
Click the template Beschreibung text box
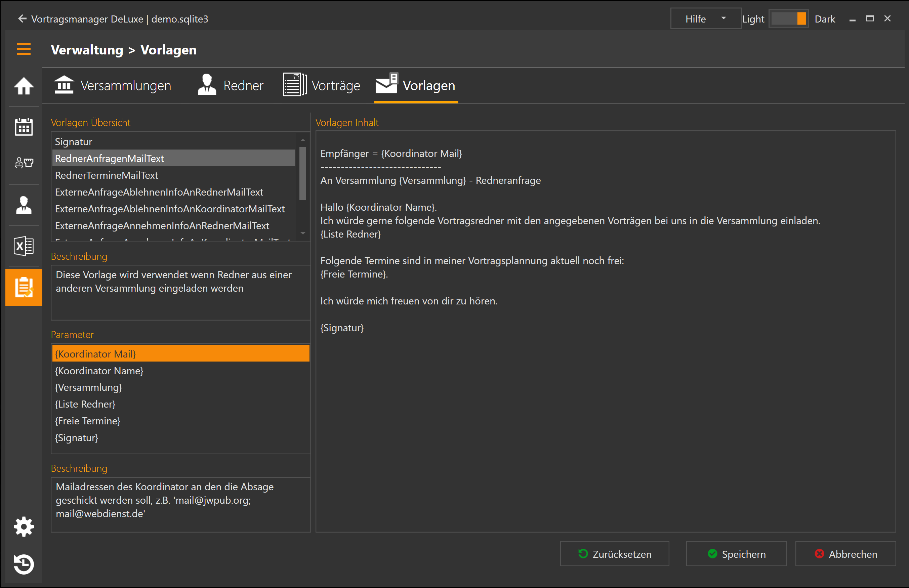point(180,292)
